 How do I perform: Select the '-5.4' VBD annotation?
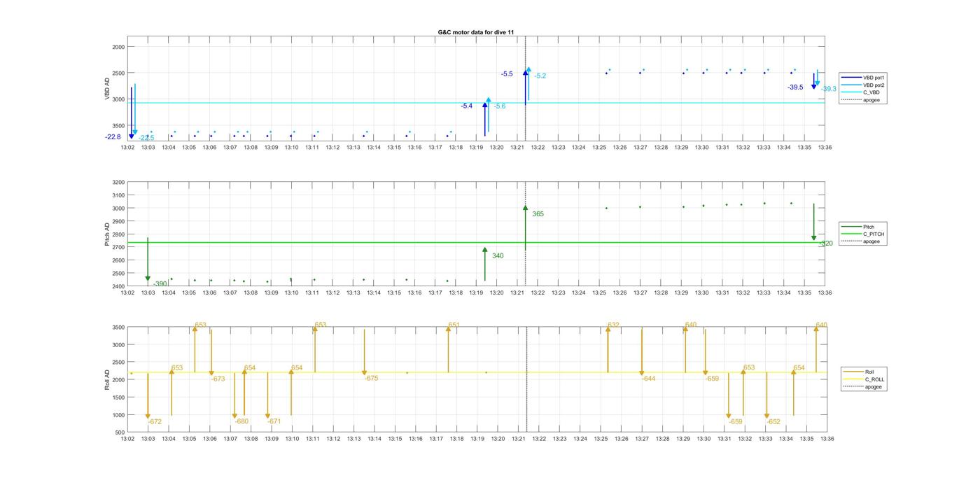pos(466,106)
